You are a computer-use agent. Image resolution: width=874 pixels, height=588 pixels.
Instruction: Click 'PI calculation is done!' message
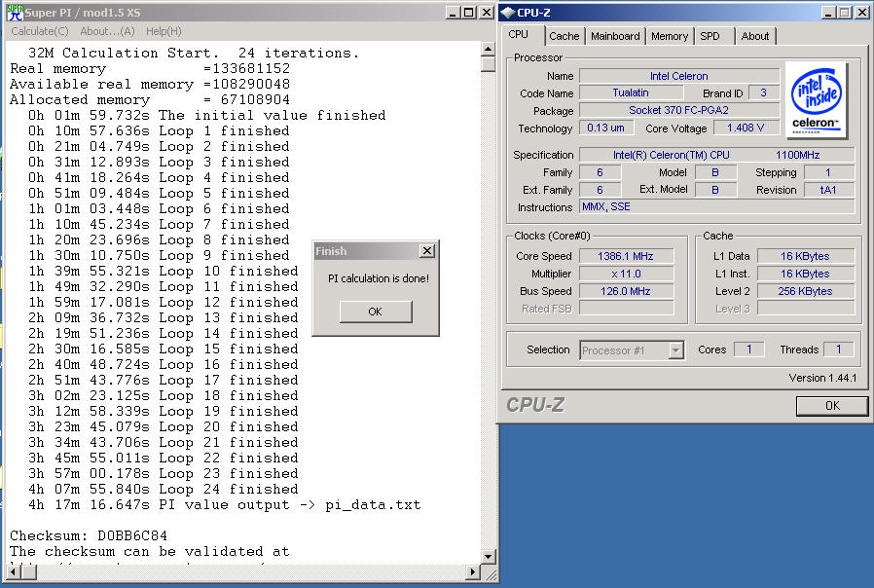(378, 278)
